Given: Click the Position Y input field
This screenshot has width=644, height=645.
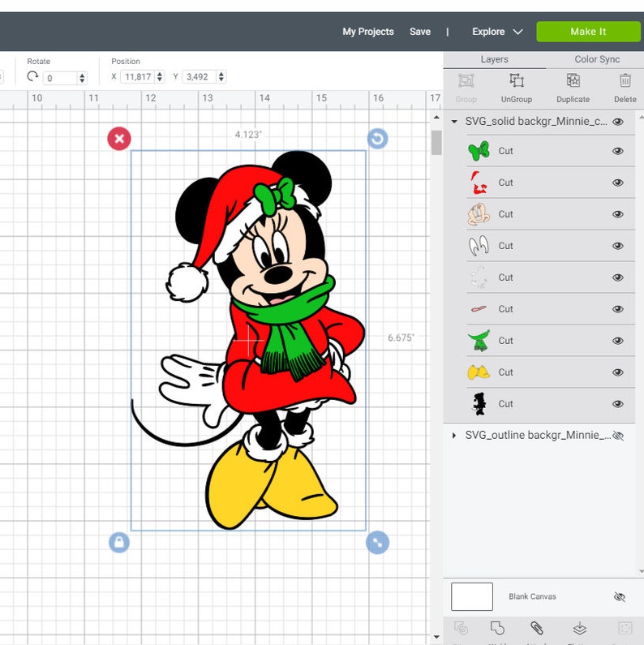Looking at the screenshot, I should click(200, 76).
